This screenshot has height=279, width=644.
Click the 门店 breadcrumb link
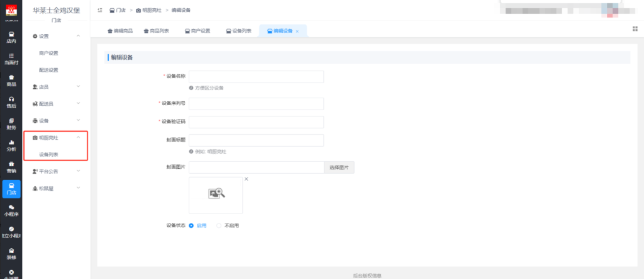(118, 10)
